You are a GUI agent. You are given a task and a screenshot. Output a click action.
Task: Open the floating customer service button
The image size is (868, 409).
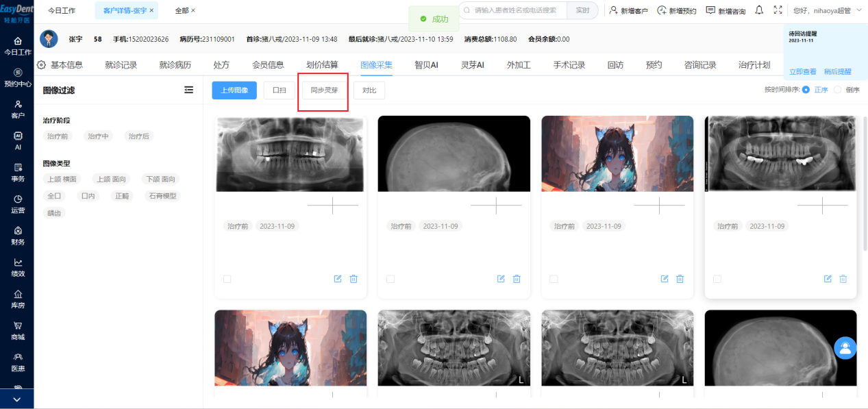(x=845, y=347)
